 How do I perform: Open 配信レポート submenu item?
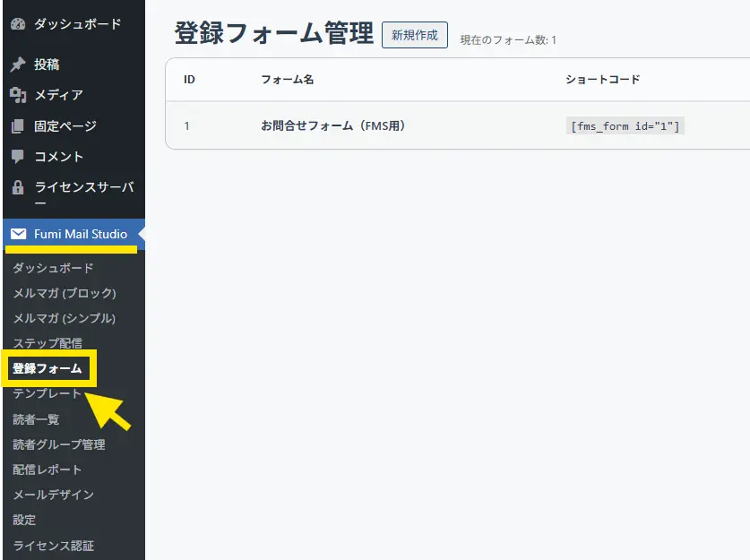(x=47, y=470)
